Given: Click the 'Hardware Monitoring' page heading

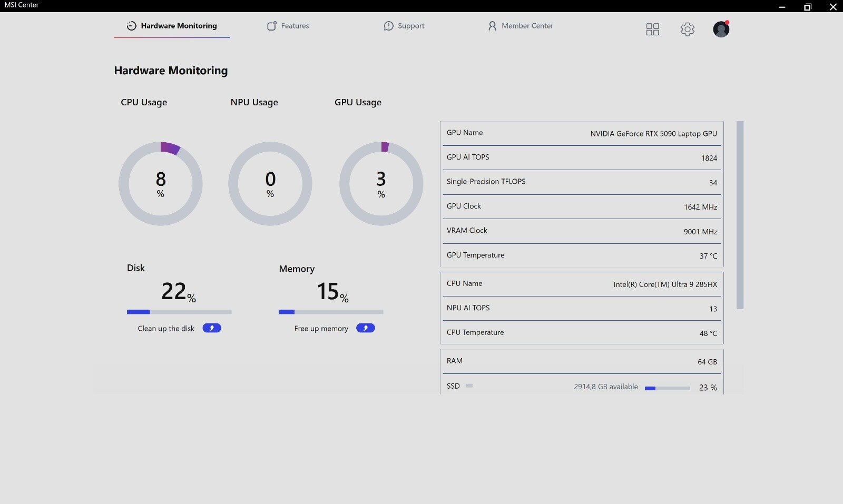Looking at the screenshot, I should coord(171,71).
